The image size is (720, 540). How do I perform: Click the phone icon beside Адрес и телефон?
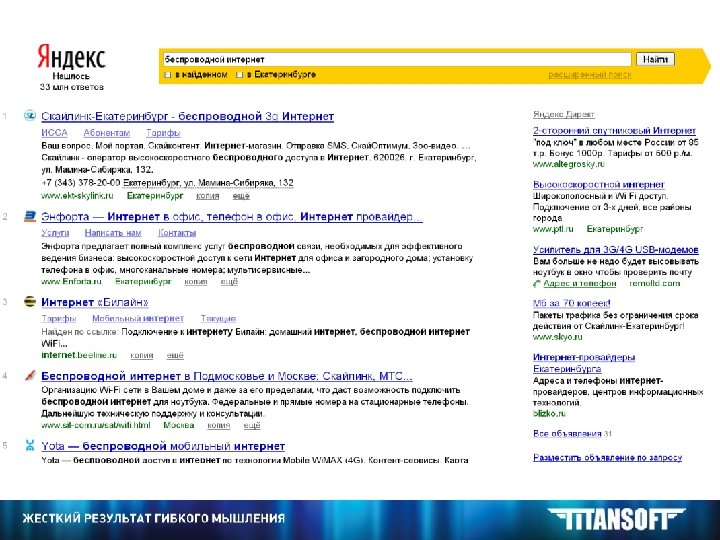tap(537, 284)
